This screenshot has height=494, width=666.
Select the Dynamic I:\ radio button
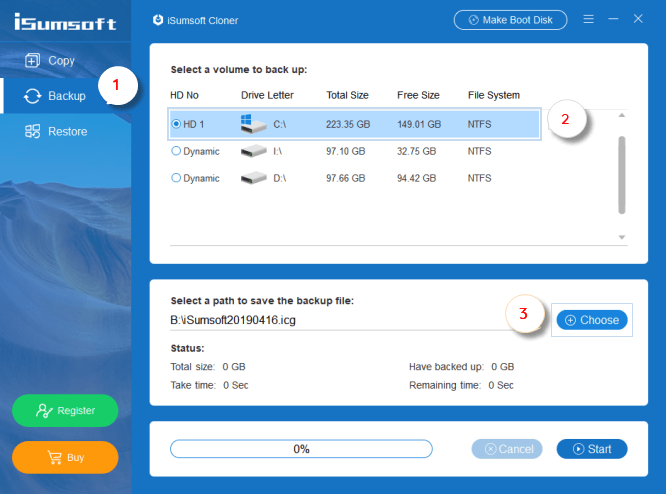coord(176,151)
